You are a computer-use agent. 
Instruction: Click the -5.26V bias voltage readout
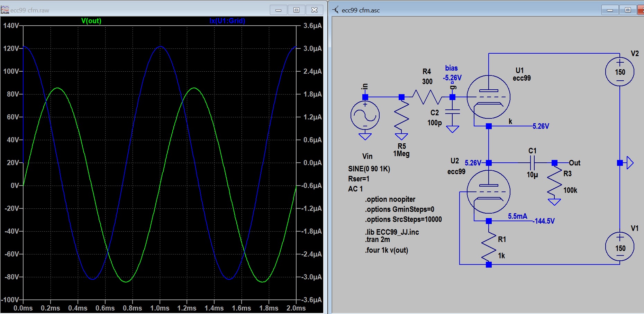[452, 78]
